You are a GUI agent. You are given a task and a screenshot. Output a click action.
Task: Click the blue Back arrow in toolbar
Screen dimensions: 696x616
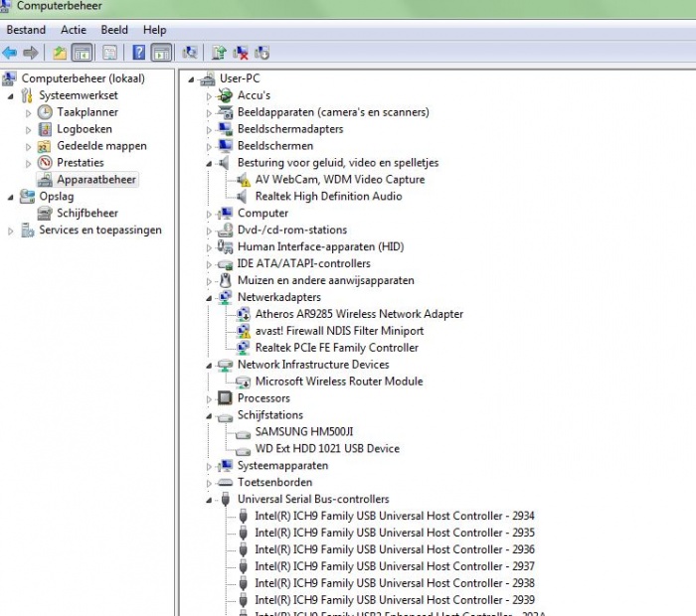pyautogui.click(x=10, y=53)
